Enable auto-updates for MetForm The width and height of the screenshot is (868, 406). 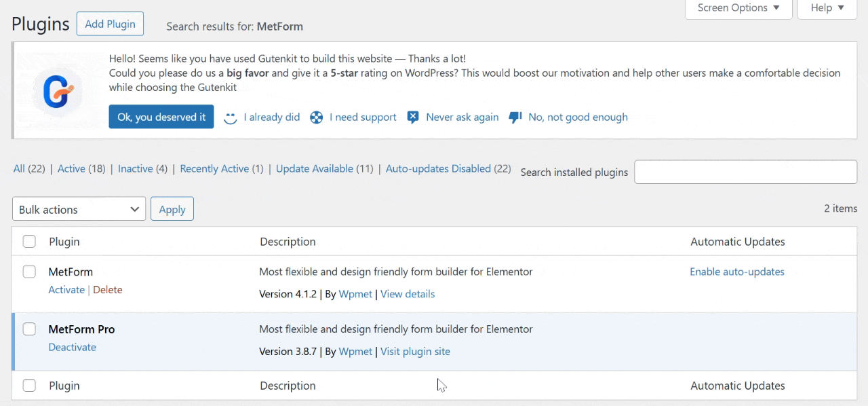point(736,272)
